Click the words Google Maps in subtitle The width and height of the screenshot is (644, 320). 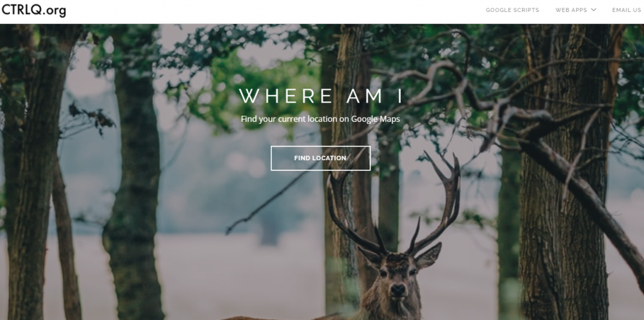click(x=375, y=119)
